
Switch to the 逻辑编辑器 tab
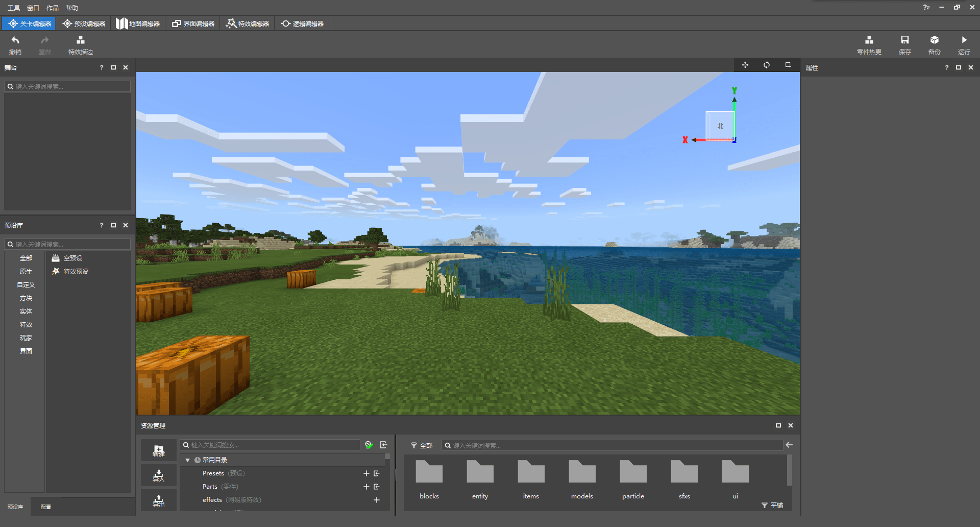click(302, 23)
